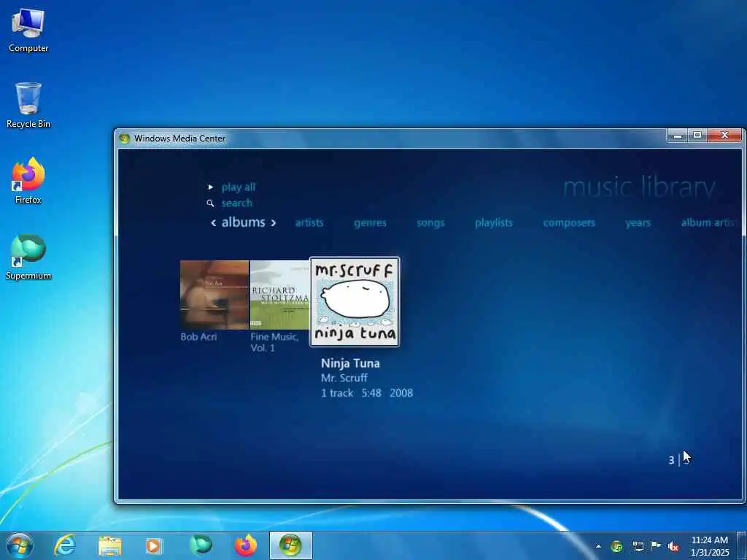Viewport: 747px width, 560px height.
Task: Click the muted volume speaker icon
Action: click(x=673, y=547)
